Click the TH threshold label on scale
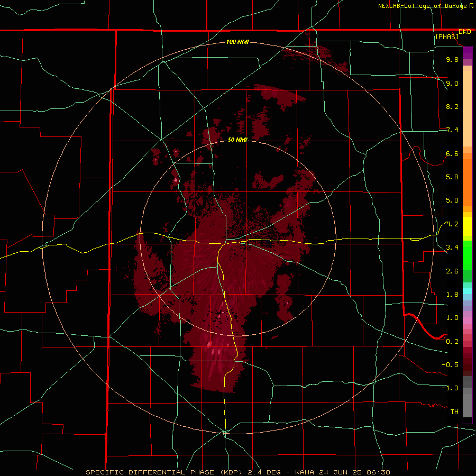This screenshot has height=476, width=476. pos(454,412)
